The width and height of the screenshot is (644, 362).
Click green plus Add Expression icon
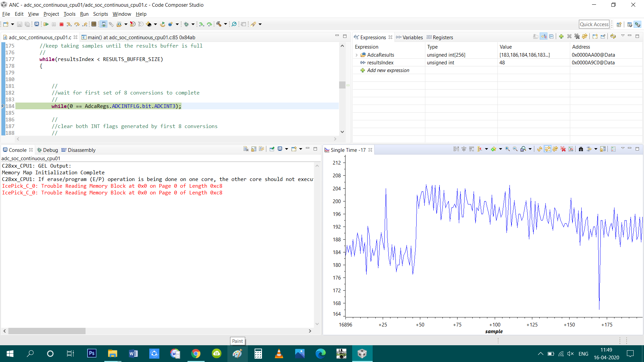[x=561, y=36]
